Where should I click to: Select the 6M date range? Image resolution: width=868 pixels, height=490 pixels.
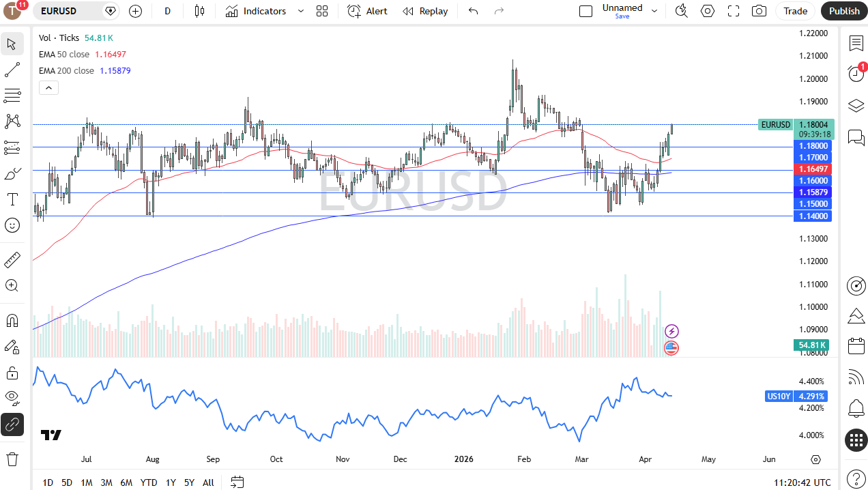click(126, 482)
